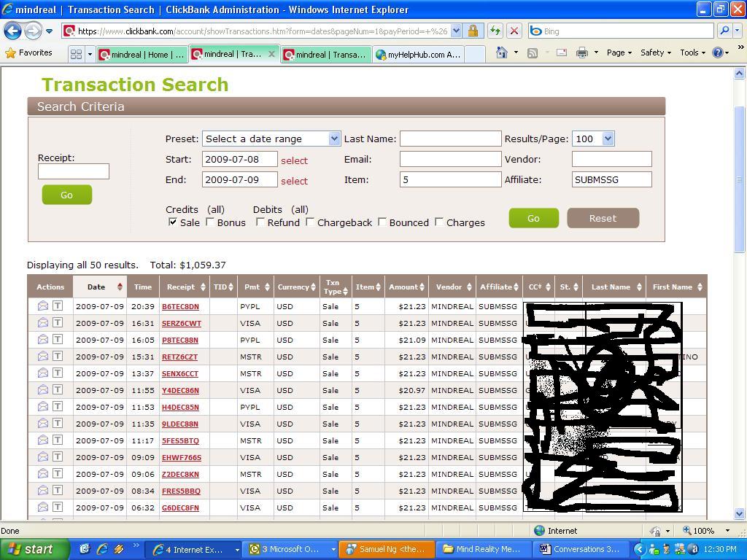Open the Quick Tabs grid icon

(x=76, y=54)
